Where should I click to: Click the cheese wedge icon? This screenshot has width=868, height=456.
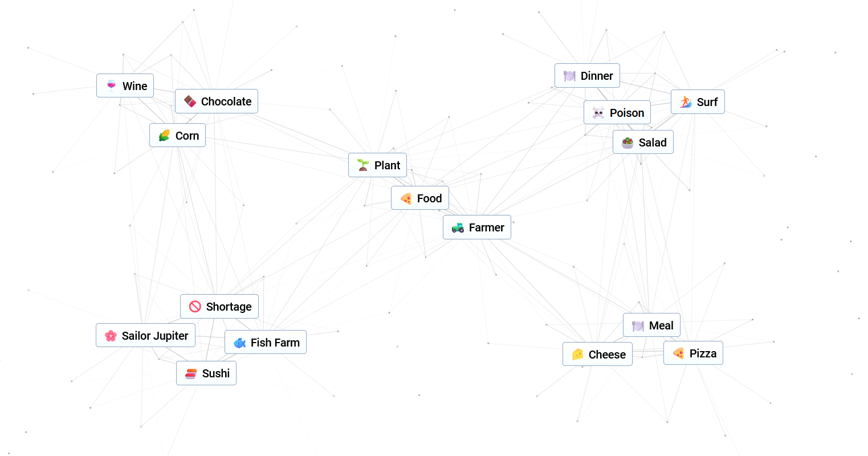[577, 355]
